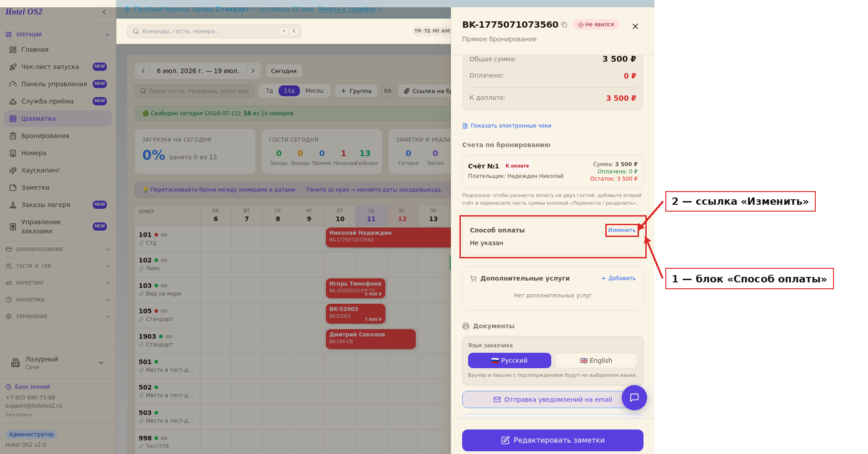Collapse the sidebar with arrow button

(104, 12)
